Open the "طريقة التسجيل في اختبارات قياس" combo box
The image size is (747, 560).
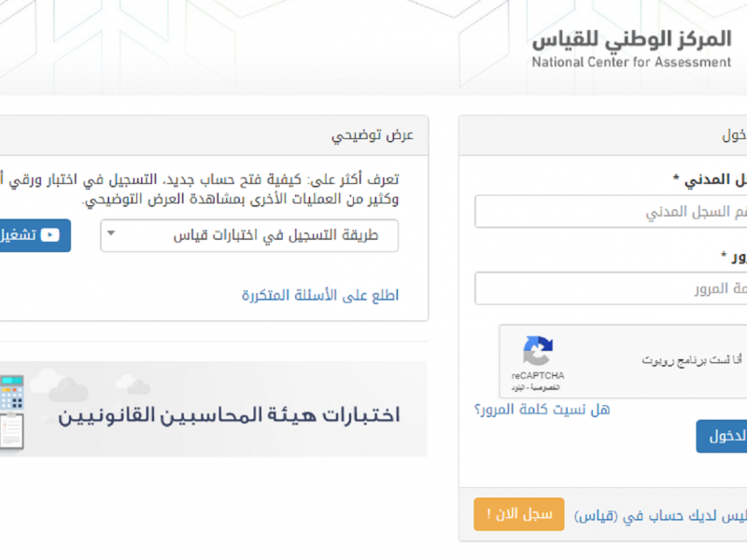click(249, 235)
